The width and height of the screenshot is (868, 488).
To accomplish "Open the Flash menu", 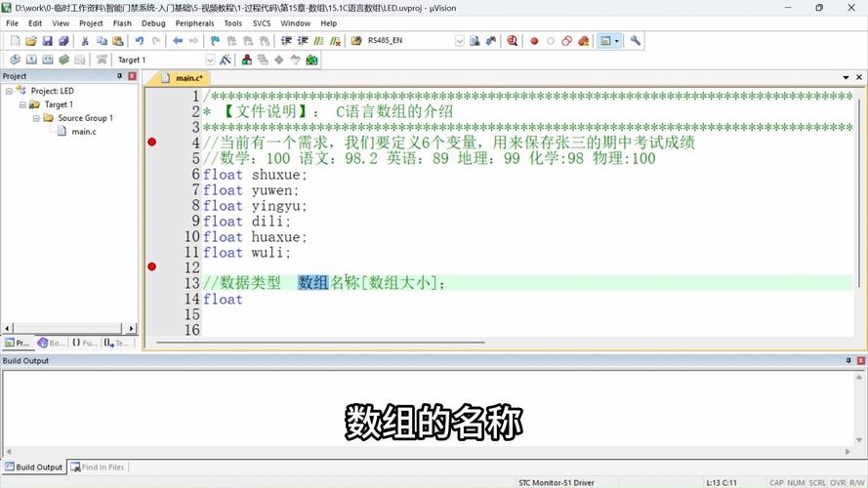I will coord(122,23).
